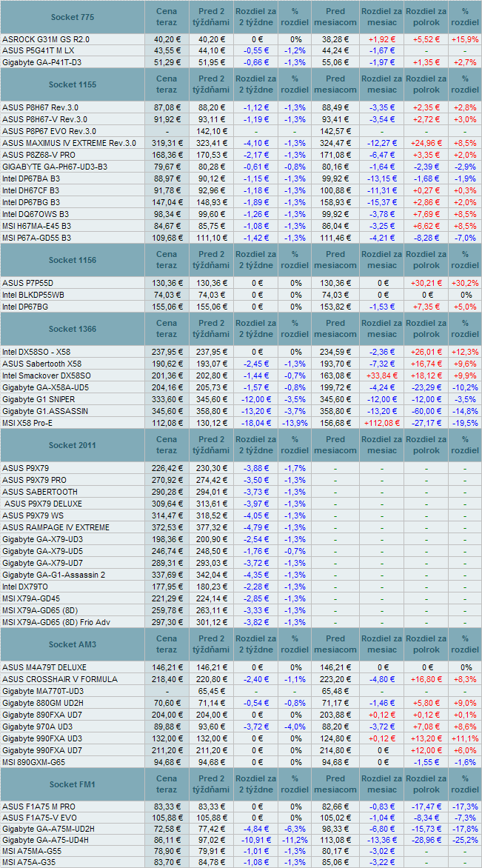
Task: Click the Socket 2011 section header
Action: point(73,445)
